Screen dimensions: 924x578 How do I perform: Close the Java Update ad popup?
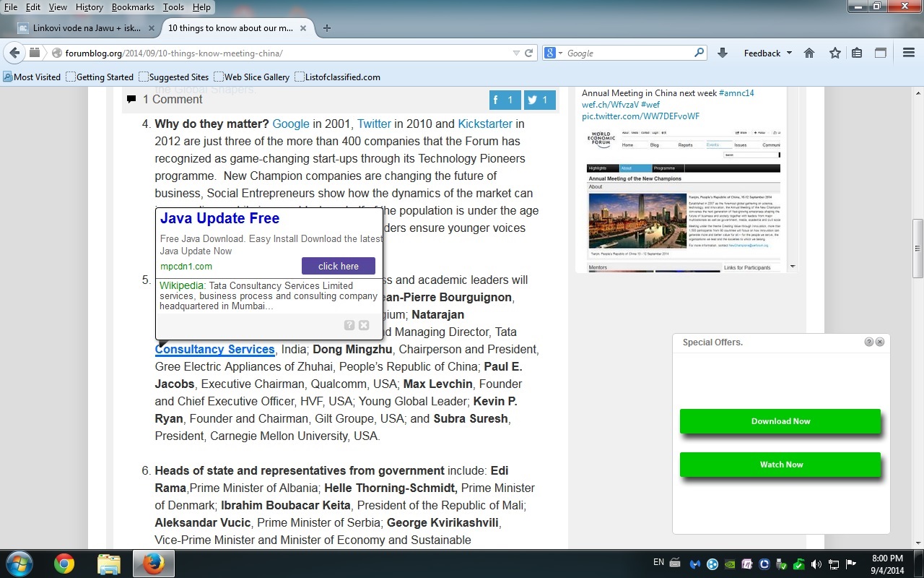[364, 325]
